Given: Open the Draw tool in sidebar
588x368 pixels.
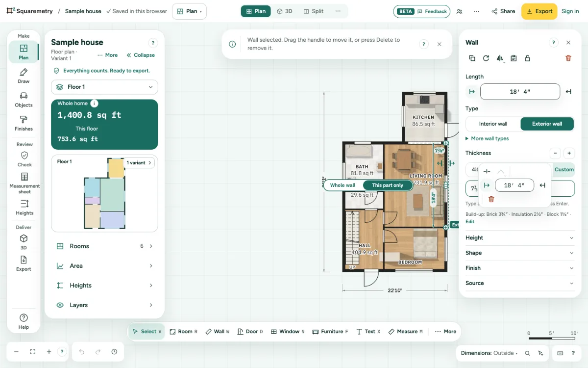Looking at the screenshot, I should 24,76.
